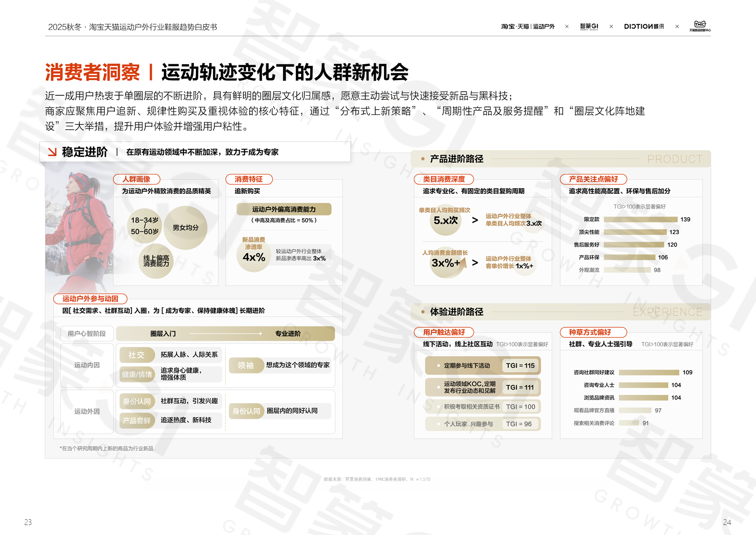The height and width of the screenshot is (535, 756).
Task: Click the 4x% new product penetration circle
Action: coord(253,257)
